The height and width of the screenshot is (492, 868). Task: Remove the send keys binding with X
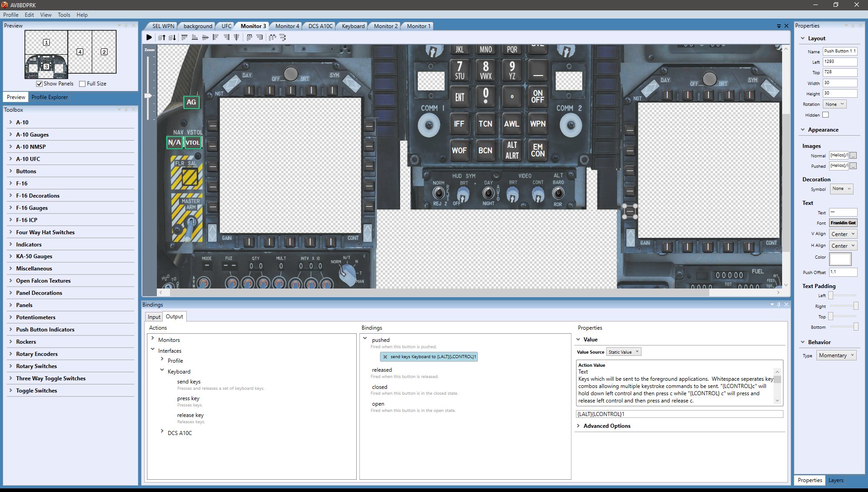tap(385, 357)
